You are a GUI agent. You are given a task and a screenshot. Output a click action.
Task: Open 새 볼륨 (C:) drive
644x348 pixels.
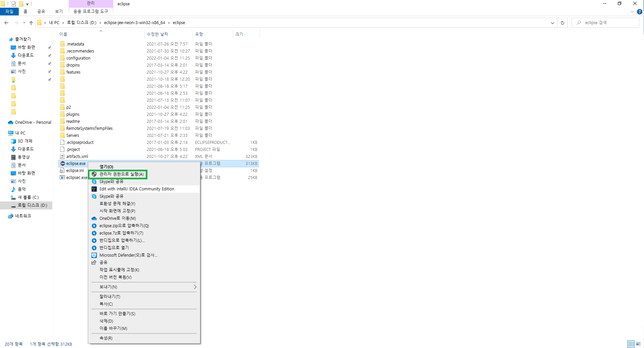[x=28, y=197]
